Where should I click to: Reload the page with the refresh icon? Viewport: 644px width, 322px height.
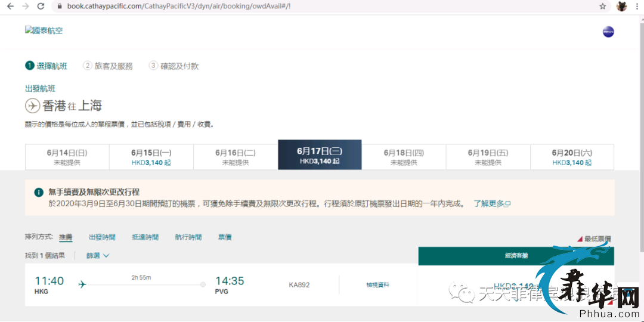point(41,6)
